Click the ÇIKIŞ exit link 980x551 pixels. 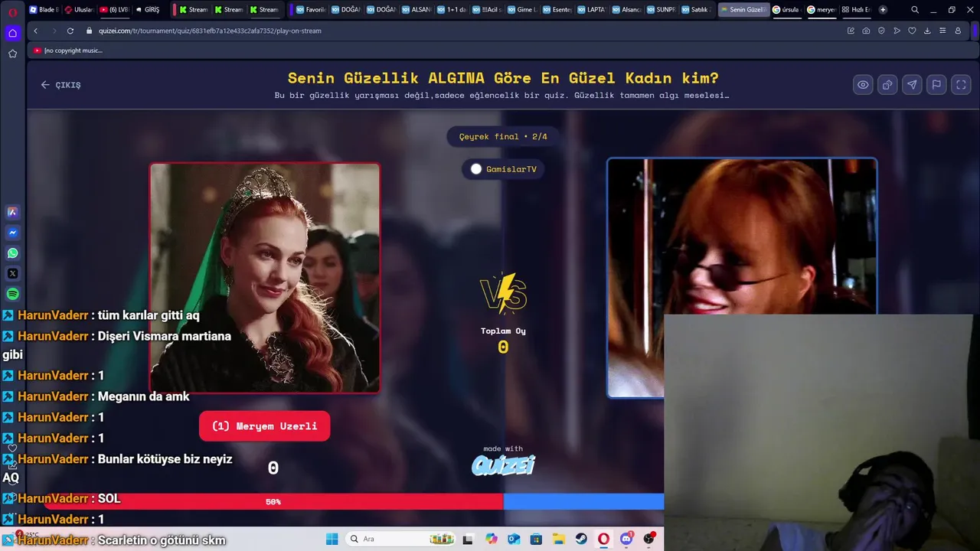60,85
